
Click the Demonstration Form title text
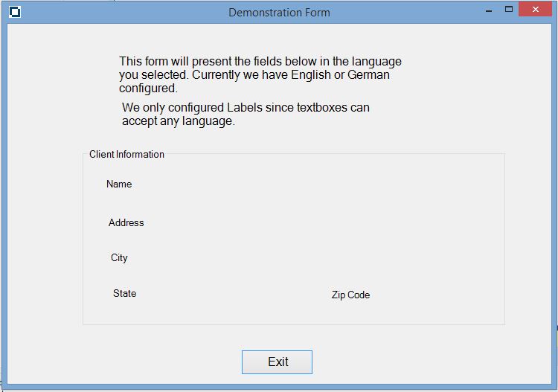279,13
